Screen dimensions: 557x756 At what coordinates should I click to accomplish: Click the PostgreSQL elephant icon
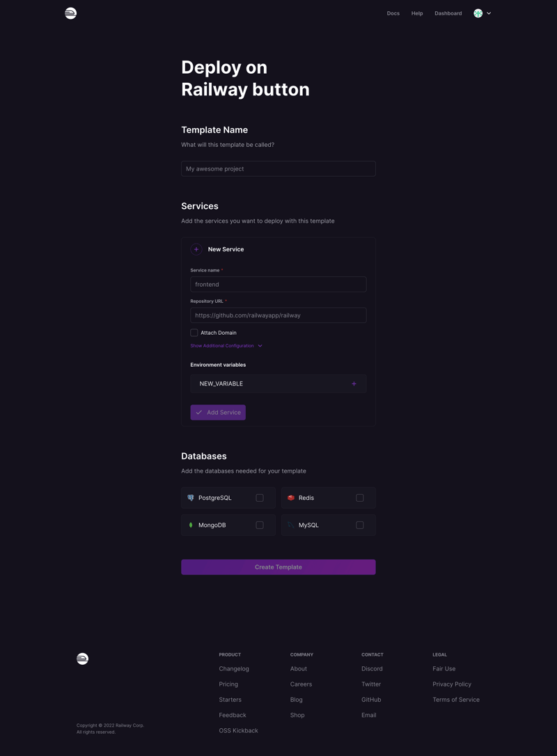click(191, 498)
